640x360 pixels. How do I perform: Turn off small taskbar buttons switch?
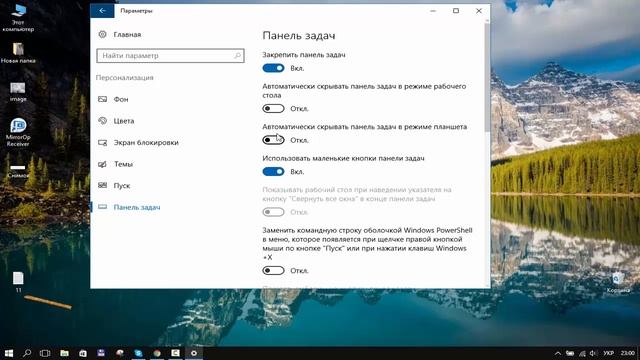(x=273, y=172)
